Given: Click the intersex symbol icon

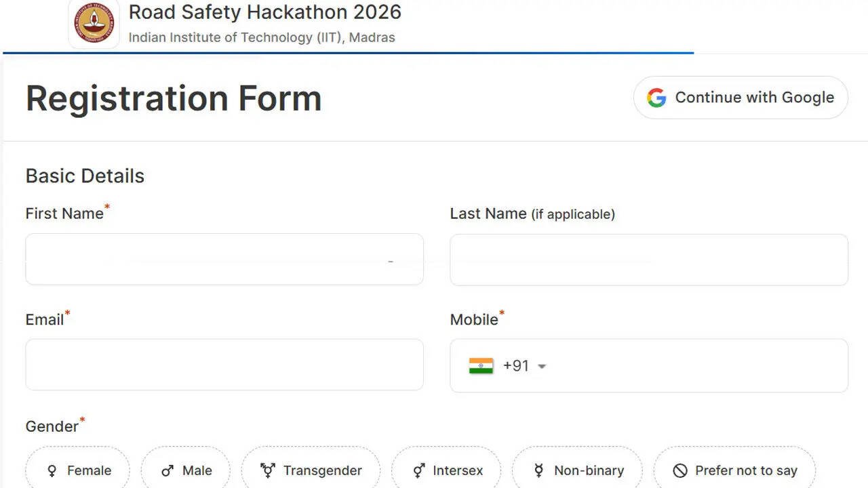Looking at the screenshot, I should 419,470.
